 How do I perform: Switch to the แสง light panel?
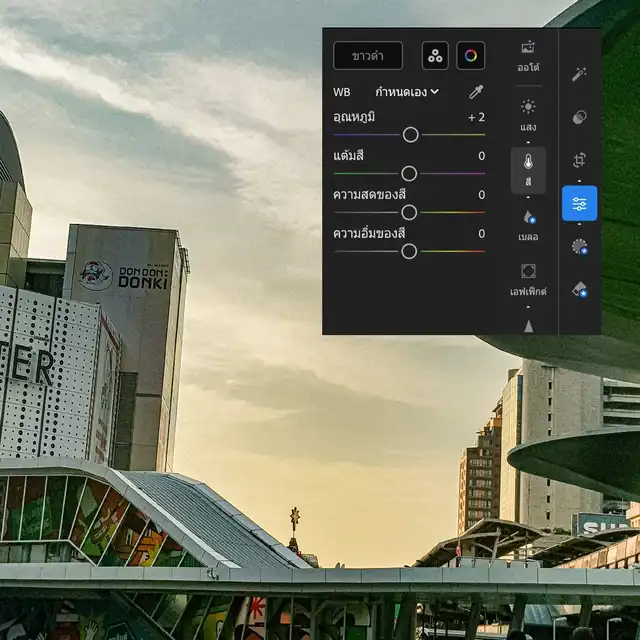[528, 115]
